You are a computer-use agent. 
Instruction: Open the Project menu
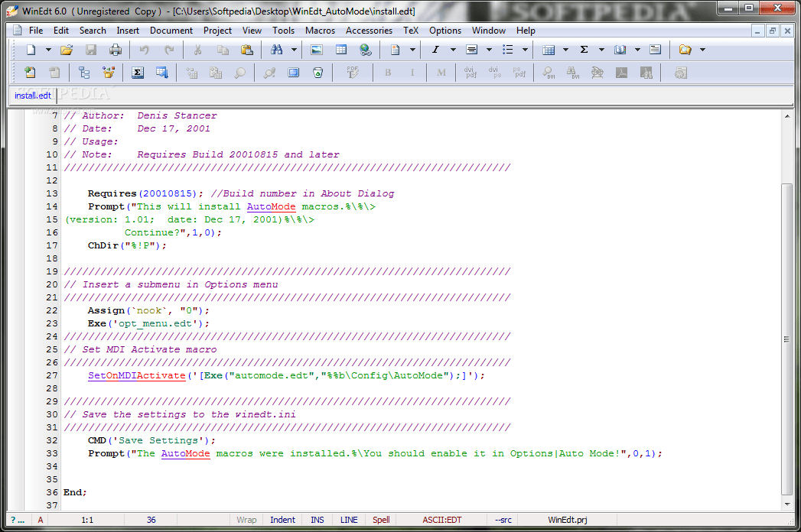click(217, 31)
